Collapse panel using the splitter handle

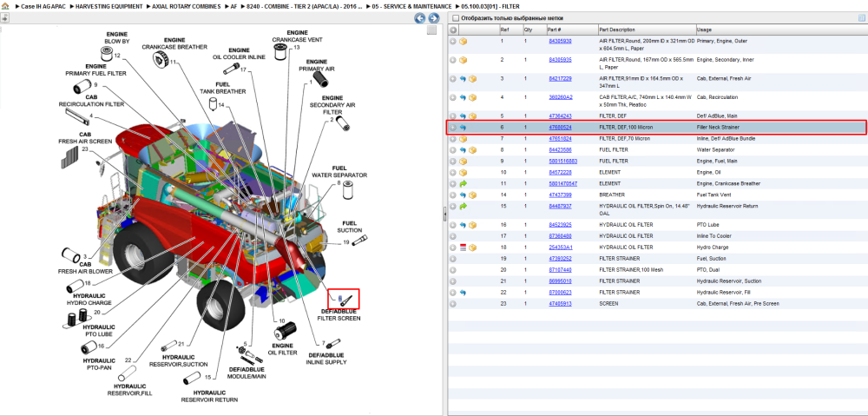click(444, 214)
